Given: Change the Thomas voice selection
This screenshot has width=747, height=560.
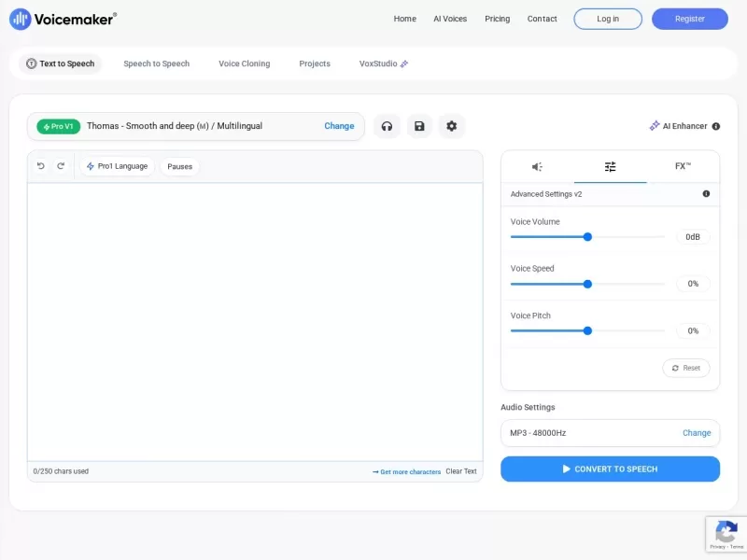Looking at the screenshot, I should click(339, 126).
